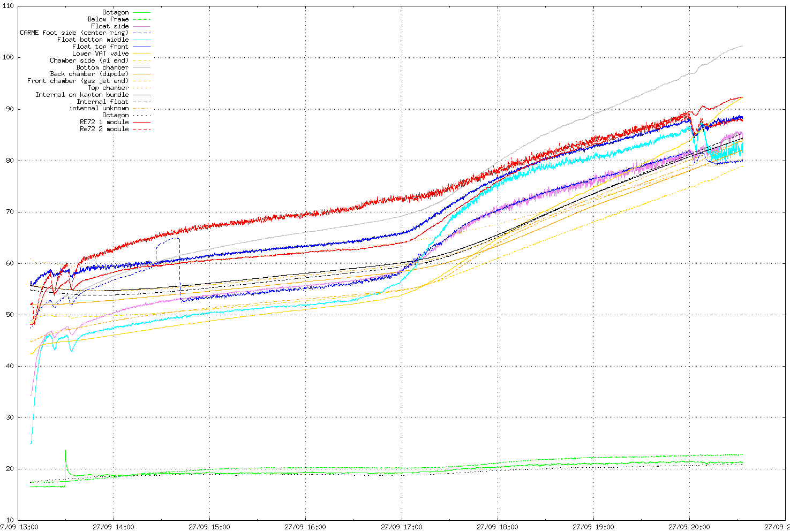Click the green dashed sample beside 'Below frame'
This screenshot has width=790, height=532.
(x=141, y=19)
